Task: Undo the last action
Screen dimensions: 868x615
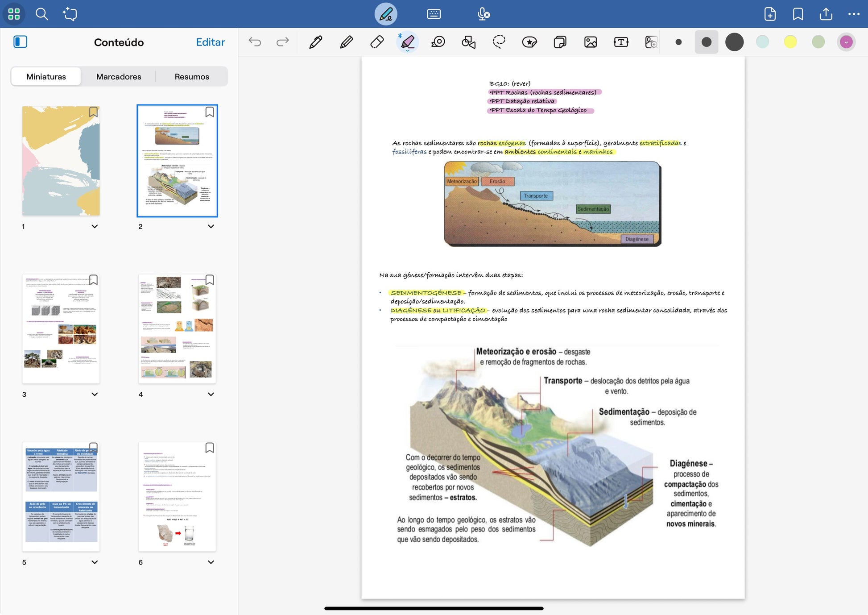Action: tap(255, 42)
